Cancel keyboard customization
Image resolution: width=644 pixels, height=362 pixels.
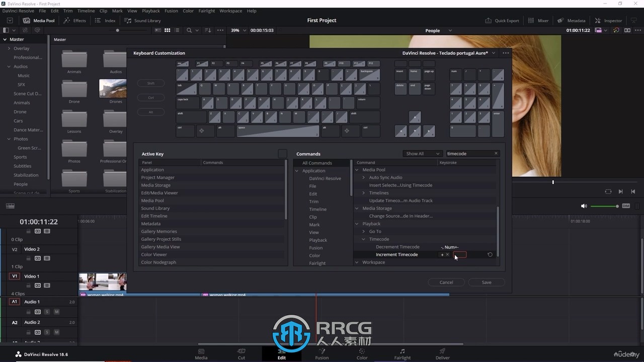(446, 283)
